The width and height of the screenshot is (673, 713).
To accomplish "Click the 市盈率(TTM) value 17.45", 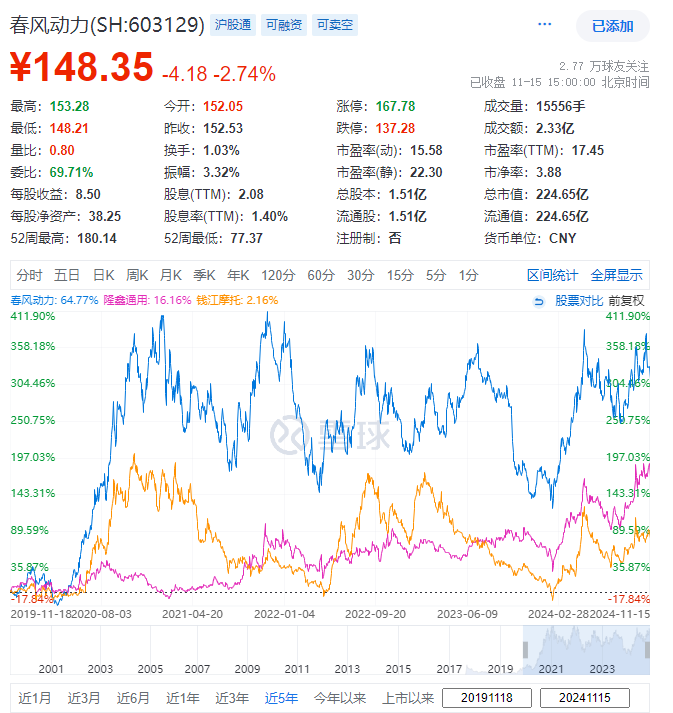I will coord(588,150).
